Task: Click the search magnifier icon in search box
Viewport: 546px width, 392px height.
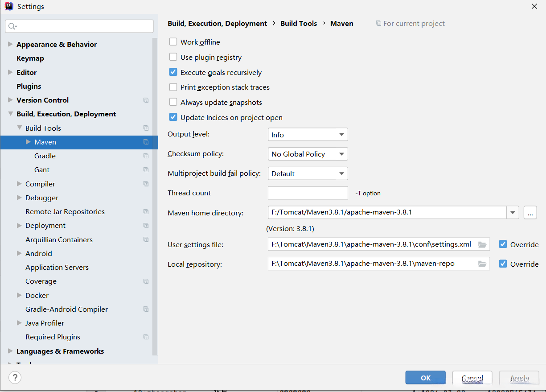Action: click(x=12, y=26)
